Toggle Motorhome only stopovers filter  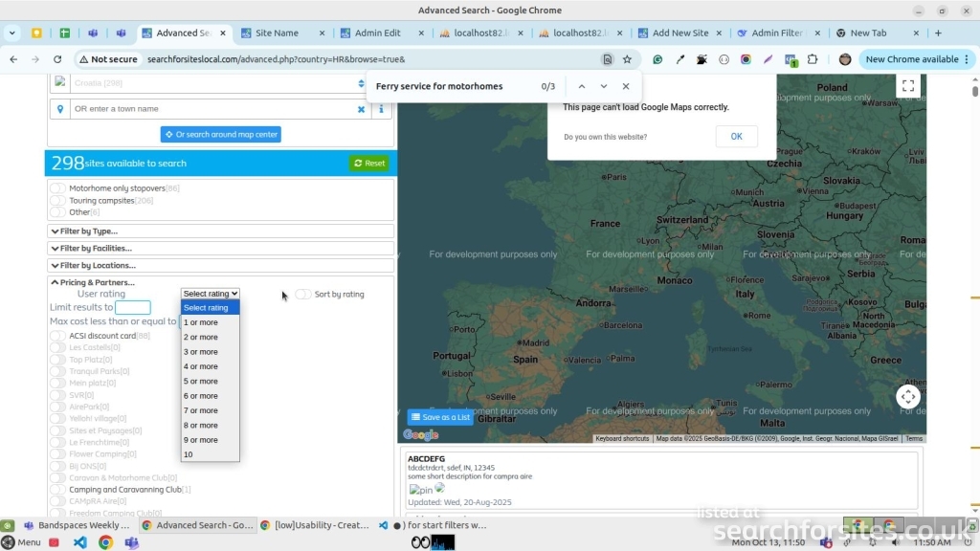click(x=58, y=188)
